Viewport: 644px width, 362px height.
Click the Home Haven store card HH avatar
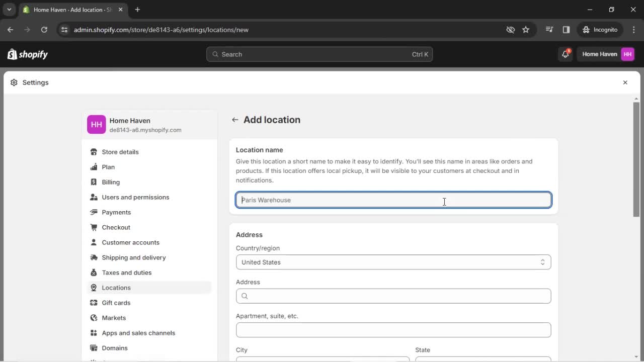[97, 125]
